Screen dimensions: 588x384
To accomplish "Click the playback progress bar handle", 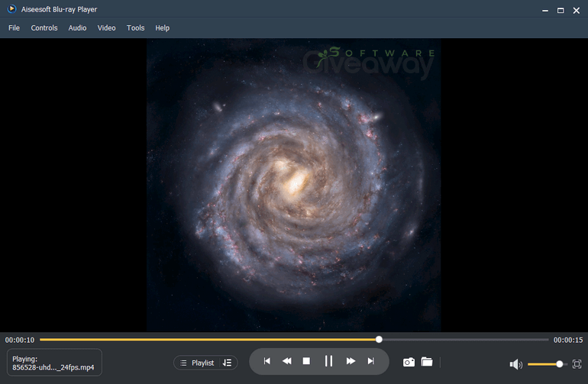I will (x=379, y=340).
